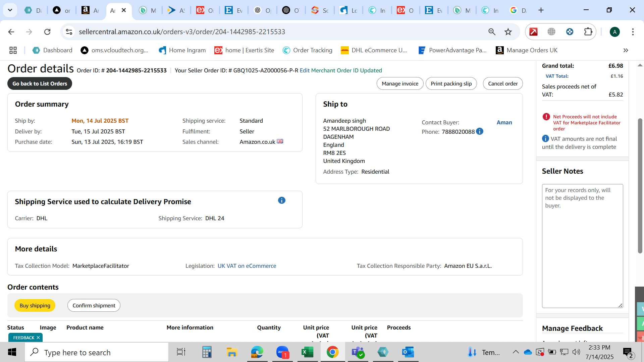Open Chrome three-dot menu
644x362 pixels.
tap(633, 32)
